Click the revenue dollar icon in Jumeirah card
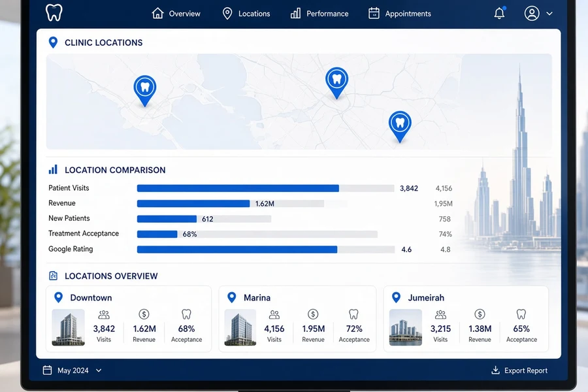 pos(480,314)
